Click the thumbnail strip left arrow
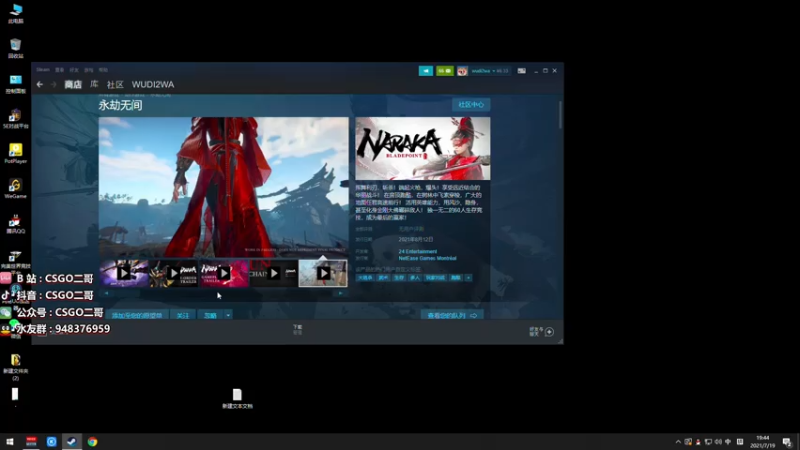800x450 pixels. pyautogui.click(x=106, y=293)
